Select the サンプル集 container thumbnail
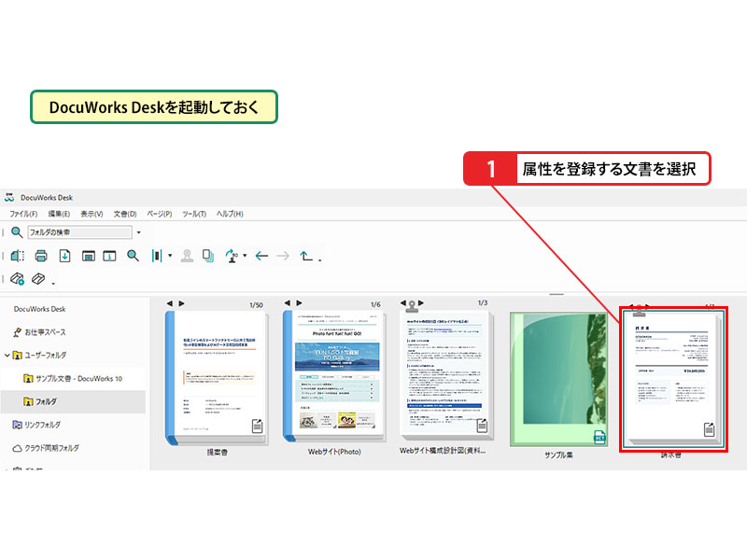 point(558,380)
